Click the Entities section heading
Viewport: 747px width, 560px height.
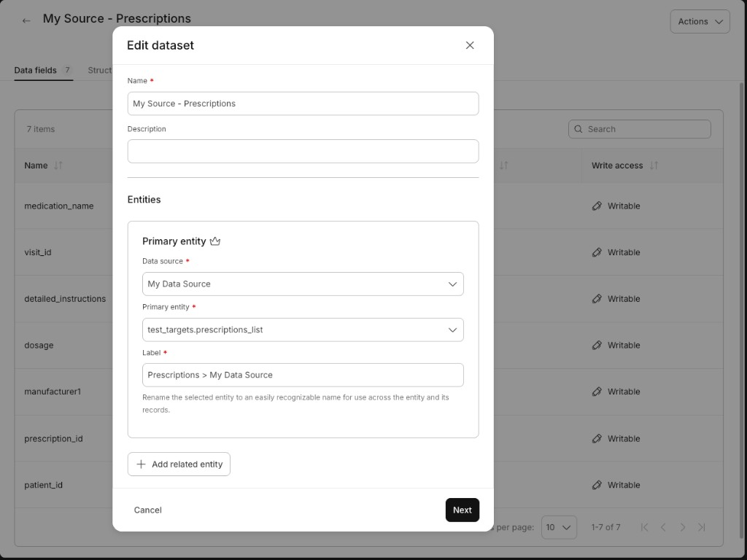[x=144, y=200]
